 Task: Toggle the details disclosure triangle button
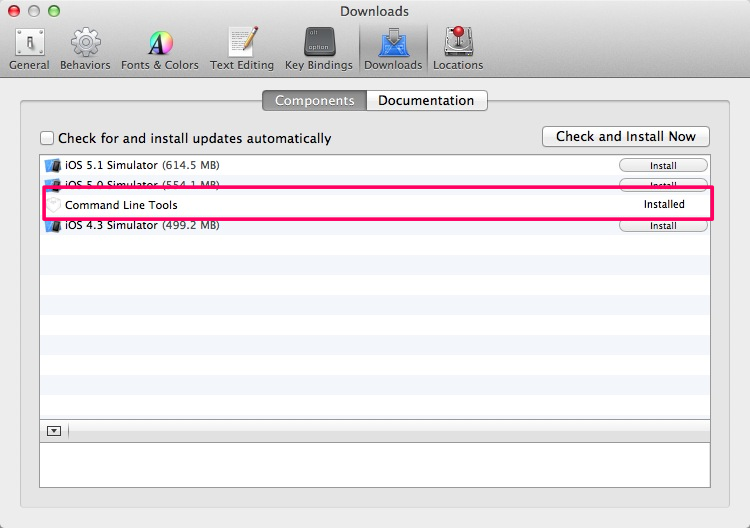54,431
